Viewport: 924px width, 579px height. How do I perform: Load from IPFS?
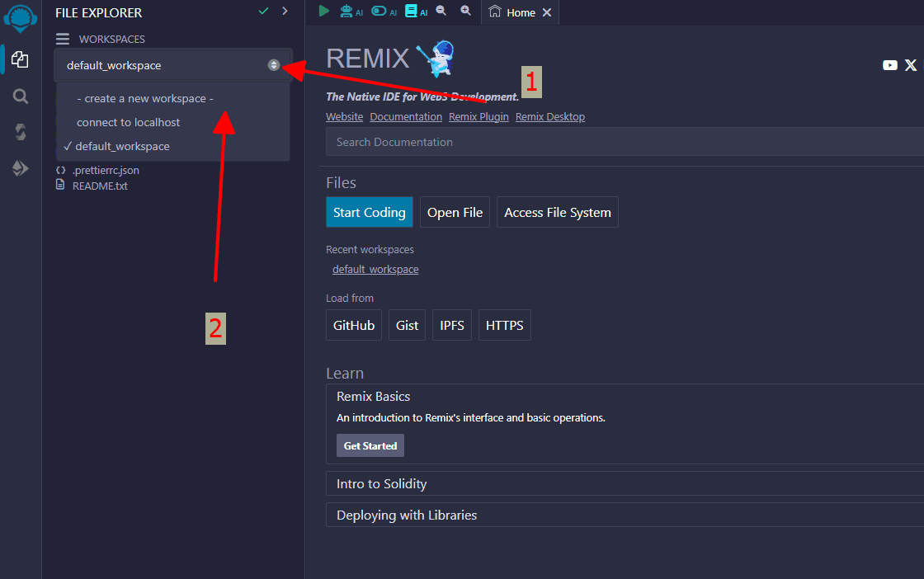coord(452,325)
